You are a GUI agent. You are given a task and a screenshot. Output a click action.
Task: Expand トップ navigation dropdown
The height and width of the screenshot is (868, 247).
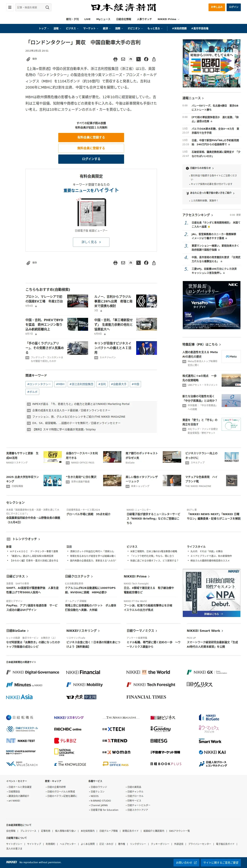[x=44, y=28]
